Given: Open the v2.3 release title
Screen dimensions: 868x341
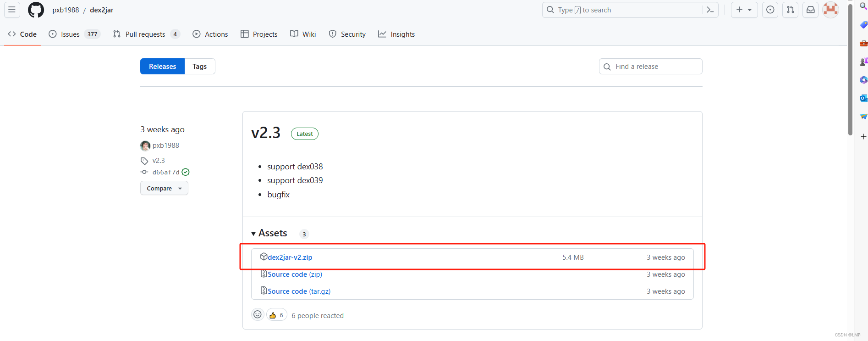Looking at the screenshot, I should pyautogui.click(x=266, y=133).
